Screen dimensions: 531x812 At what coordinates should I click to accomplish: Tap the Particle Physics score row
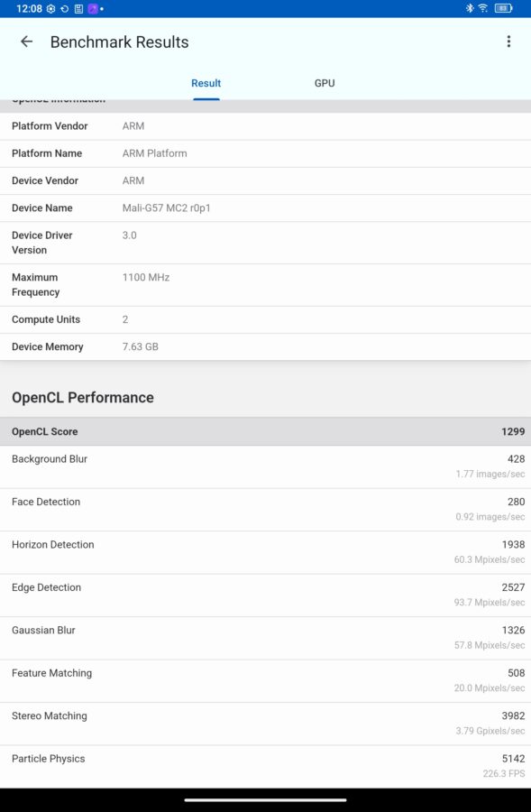[x=265, y=766]
